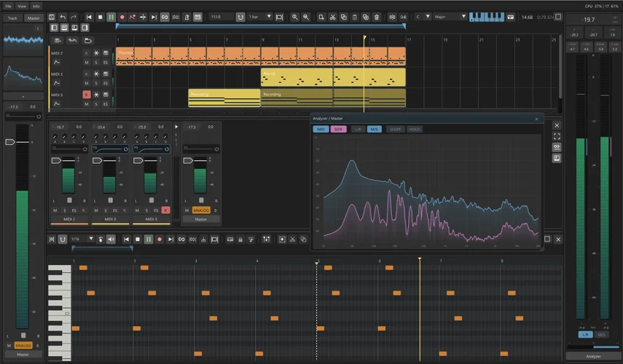The height and width of the screenshot is (364, 623).
Task: Toggle SIDE display in analyzer
Action: click(x=338, y=130)
